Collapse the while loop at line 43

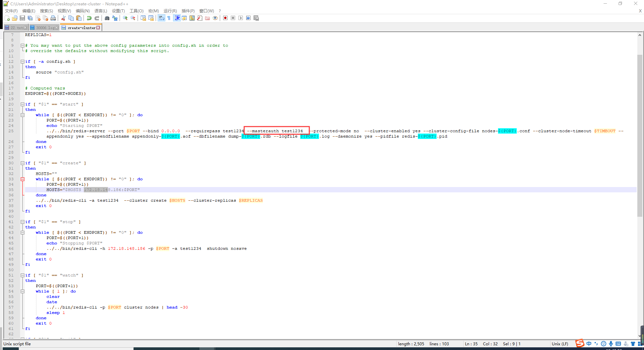coord(22,232)
